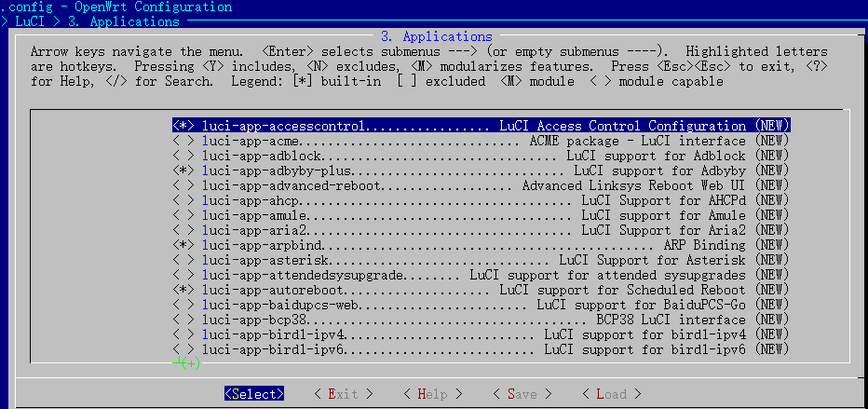Viewport: 868px width, 409px height.
Task: Toggle the luci-app-acme selection marker
Action: point(183,141)
